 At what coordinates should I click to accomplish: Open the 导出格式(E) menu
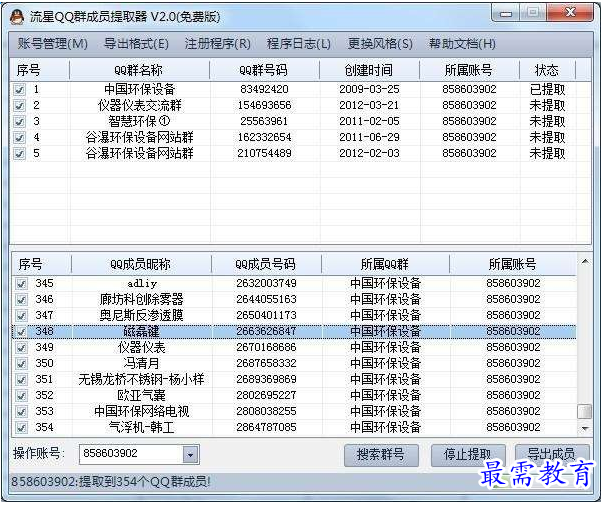[136, 43]
